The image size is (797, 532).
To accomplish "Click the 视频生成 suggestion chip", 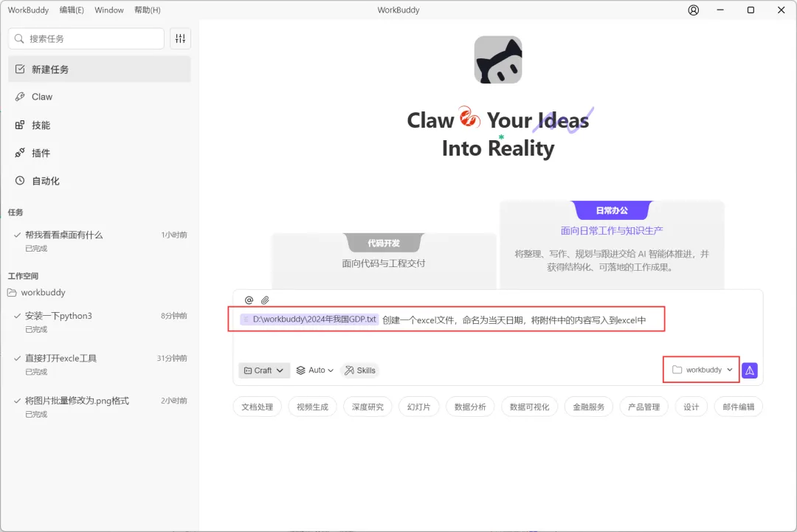I will (x=313, y=407).
